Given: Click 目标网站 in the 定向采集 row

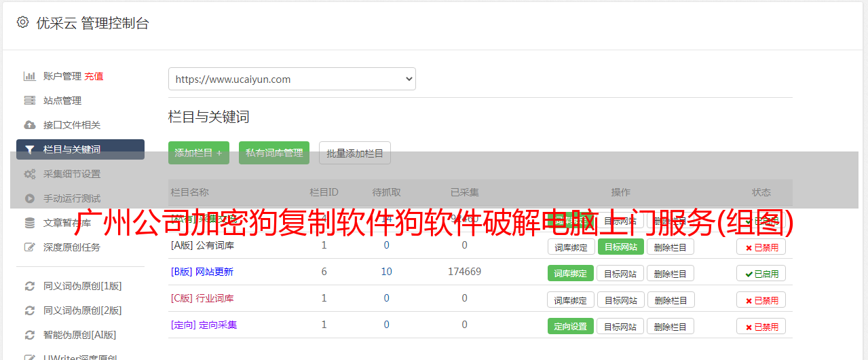Looking at the screenshot, I should point(620,326).
